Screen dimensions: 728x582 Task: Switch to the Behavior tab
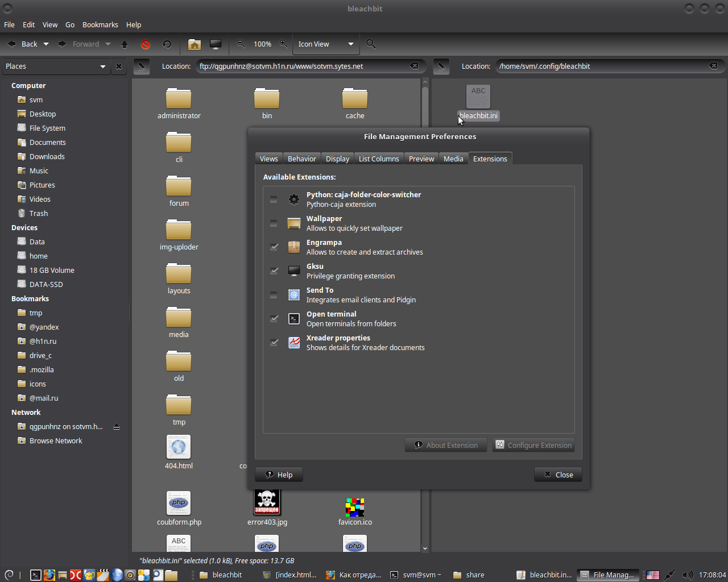pyautogui.click(x=301, y=159)
